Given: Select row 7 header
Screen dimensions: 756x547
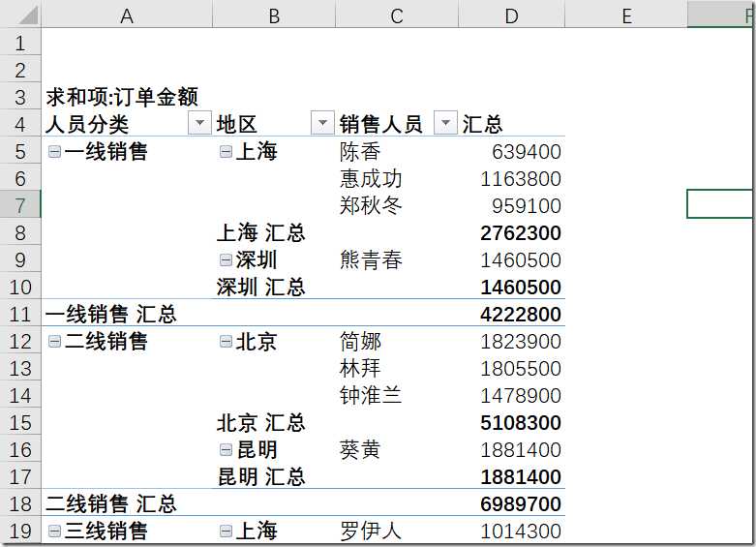Looking at the screenshot, I should coord(20,206).
